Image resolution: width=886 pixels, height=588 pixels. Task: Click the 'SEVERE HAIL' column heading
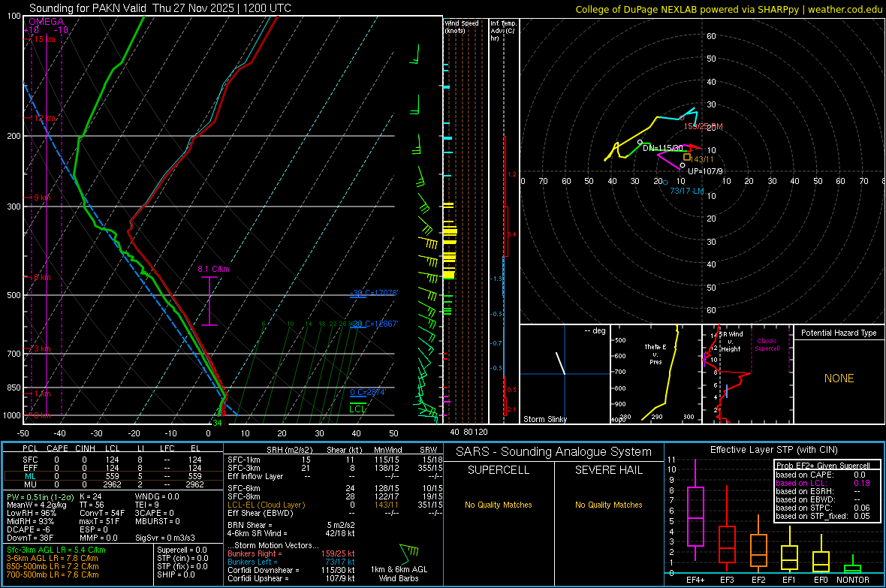[x=608, y=470]
